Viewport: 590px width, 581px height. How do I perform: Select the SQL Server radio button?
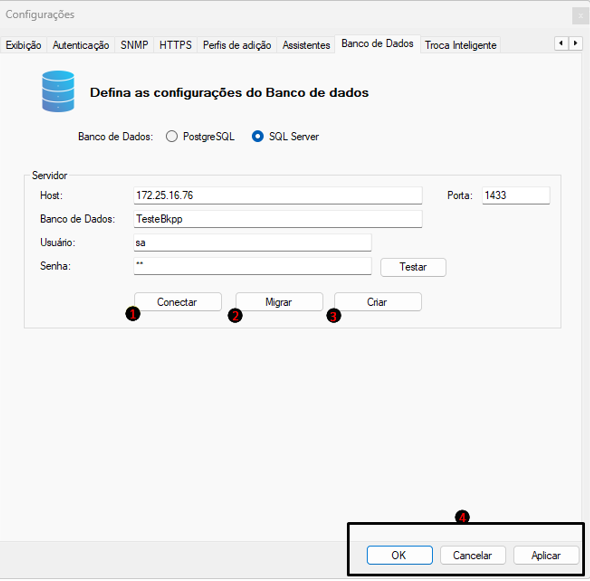pyautogui.click(x=258, y=136)
